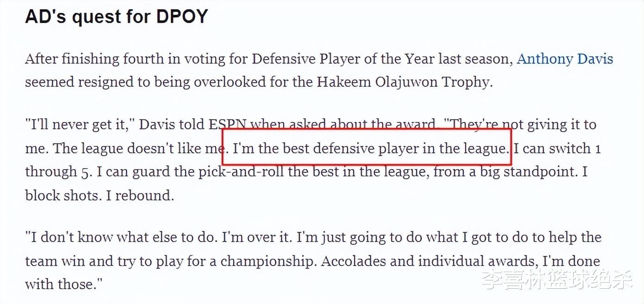Screen dimensions: 644x304
Task: Click the red highlighted quote box
Action: pos(366,147)
